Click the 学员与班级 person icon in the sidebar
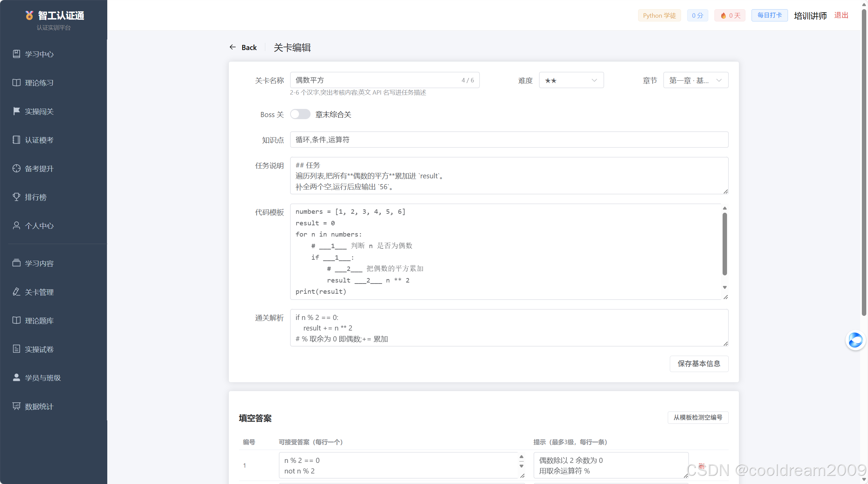The image size is (868, 484). point(16,377)
